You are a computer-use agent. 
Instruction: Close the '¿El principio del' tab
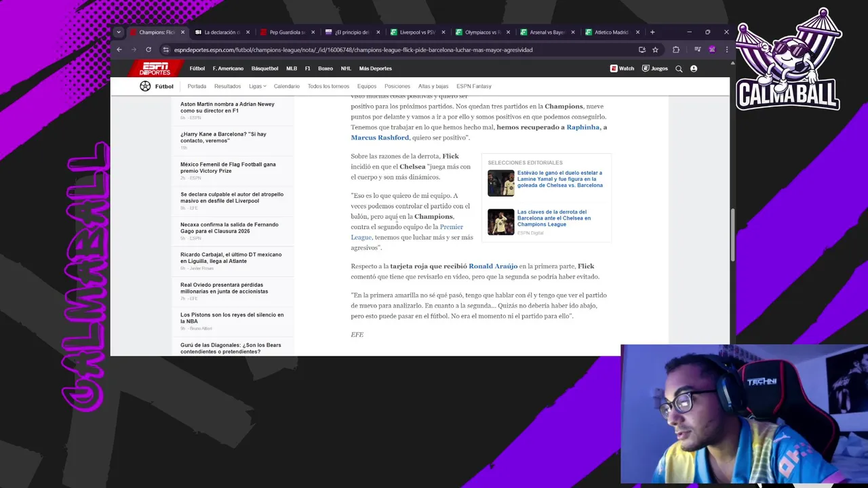[378, 32]
